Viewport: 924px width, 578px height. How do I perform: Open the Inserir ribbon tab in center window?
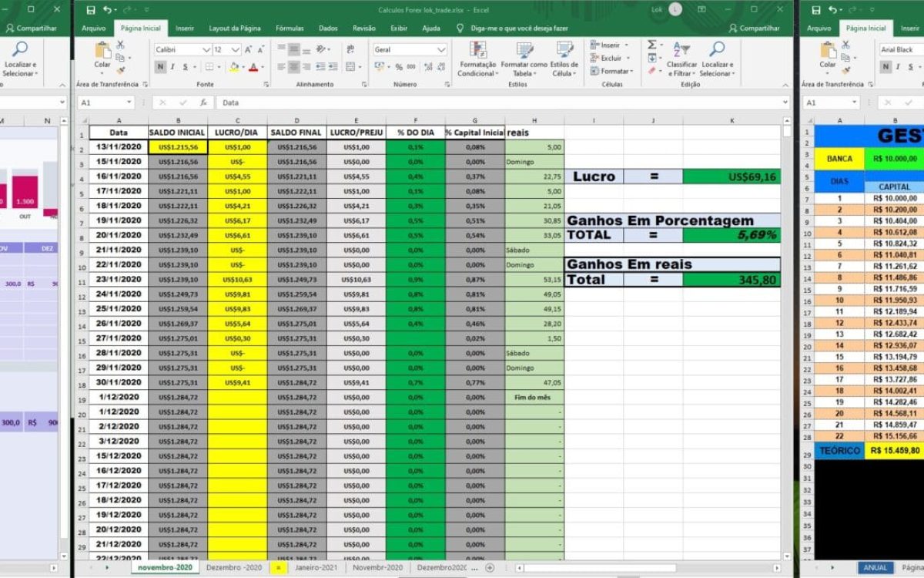184,28
